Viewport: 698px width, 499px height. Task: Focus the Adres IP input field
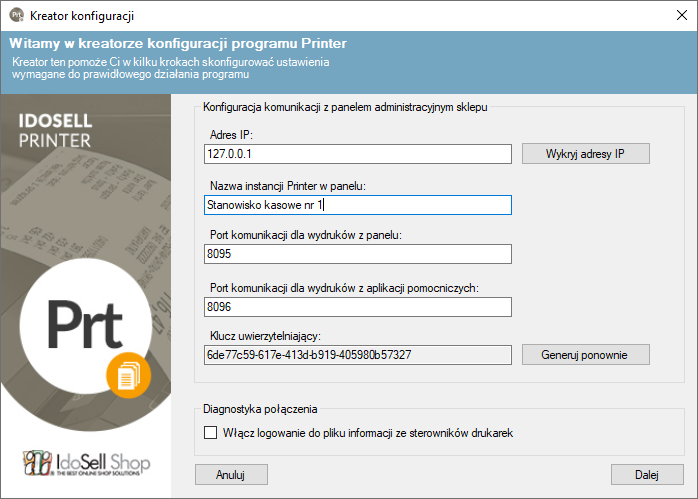coord(356,154)
